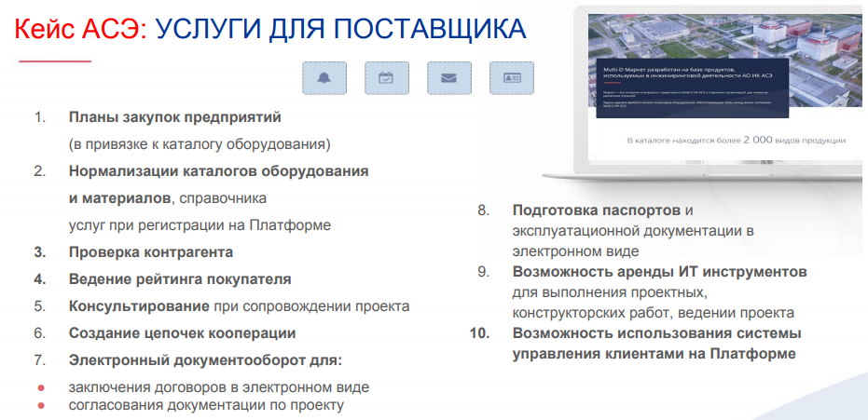Click the red underline below "Кейс АСЭ"
This screenshot has width=868, height=420.
point(55,61)
